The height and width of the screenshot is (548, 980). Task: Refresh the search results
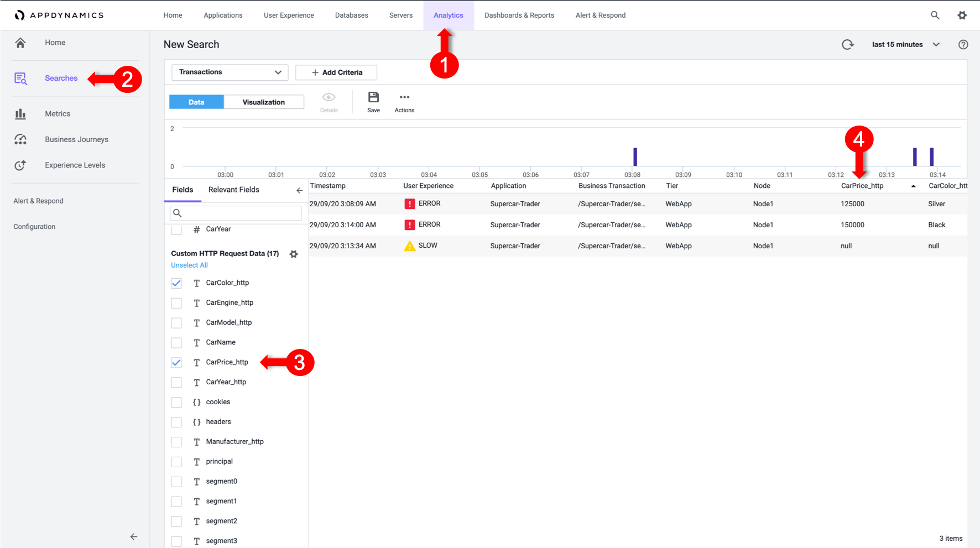pos(848,44)
